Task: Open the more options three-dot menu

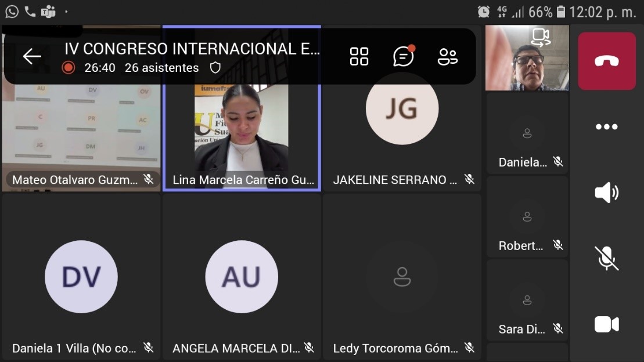Action: click(606, 127)
